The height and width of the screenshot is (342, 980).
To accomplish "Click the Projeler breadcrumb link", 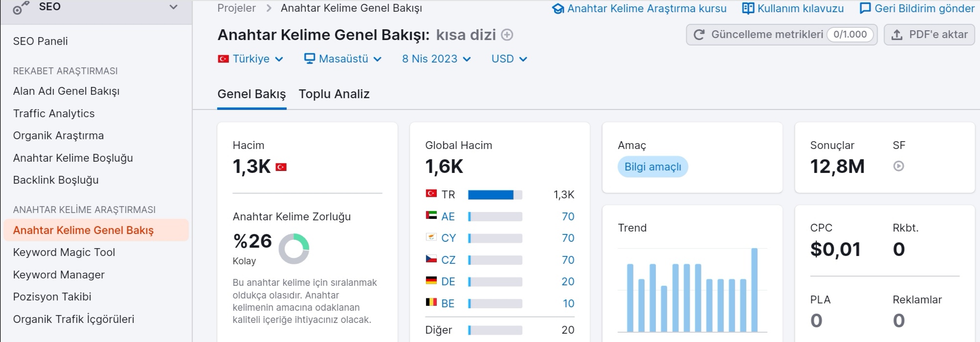I will 237,8.
